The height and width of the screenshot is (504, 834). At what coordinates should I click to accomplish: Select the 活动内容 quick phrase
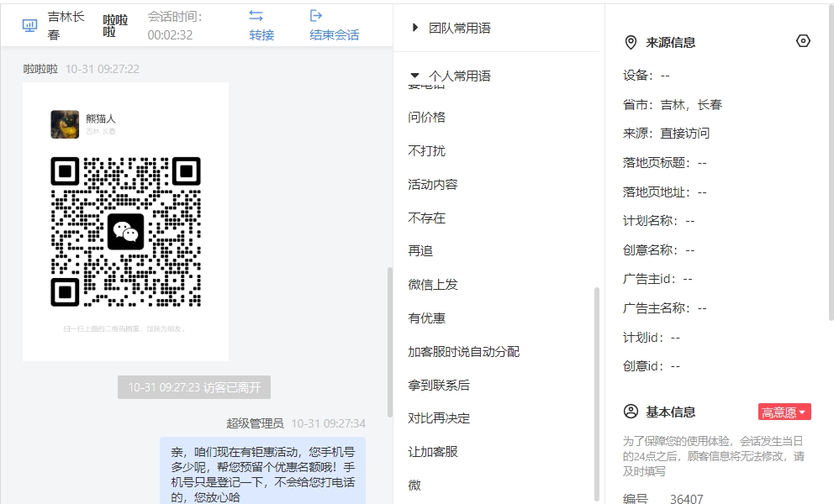tap(433, 184)
